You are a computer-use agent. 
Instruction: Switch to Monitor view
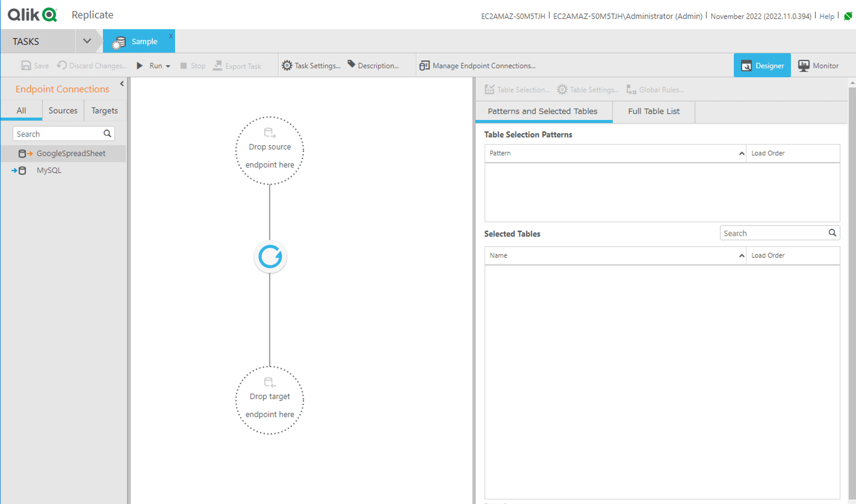pyautogui.click(x=818, y=66)
